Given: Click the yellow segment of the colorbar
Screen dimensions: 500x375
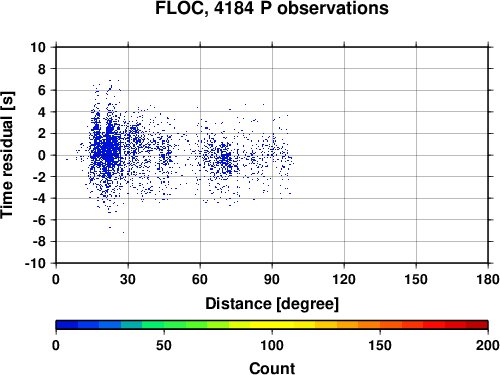Looking at the screenshot, I should (272, 325).
